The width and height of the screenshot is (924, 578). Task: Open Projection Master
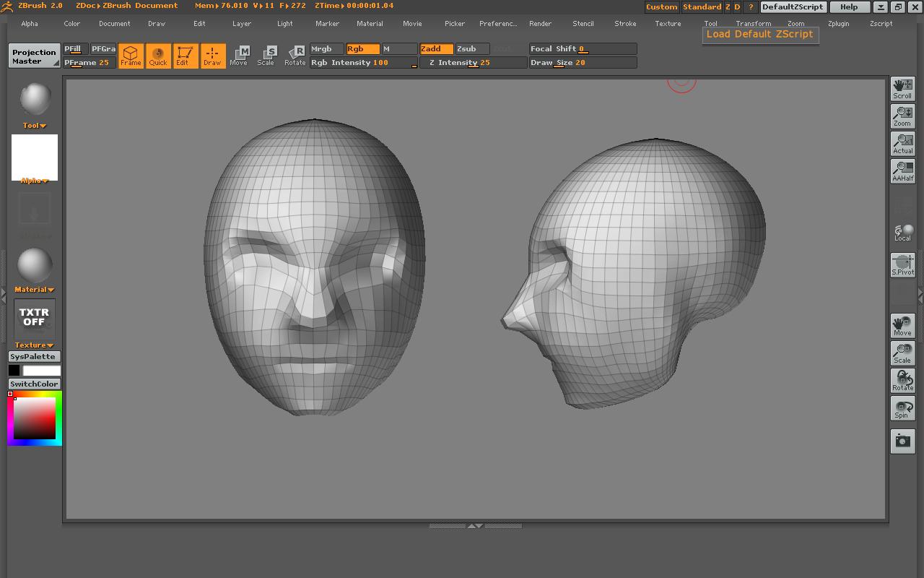tap(33, 56)
